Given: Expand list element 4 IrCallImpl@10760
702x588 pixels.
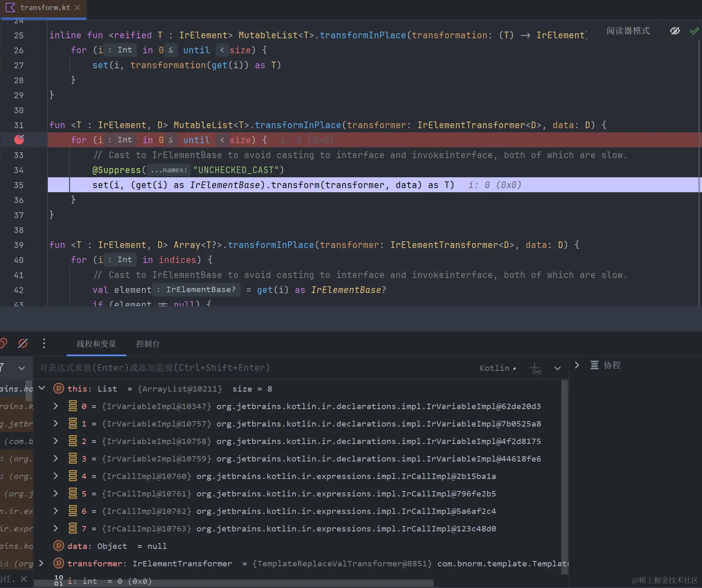Looking at the screenshot, I should pyautogui.click(x=56, y=476).
